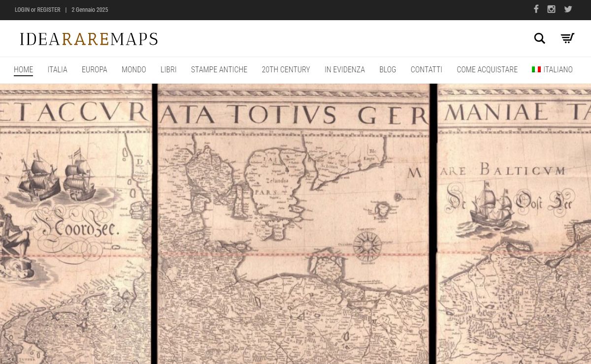Click the Italian flag icon
This screenshot has width=591, height=364.
(536, 69)
